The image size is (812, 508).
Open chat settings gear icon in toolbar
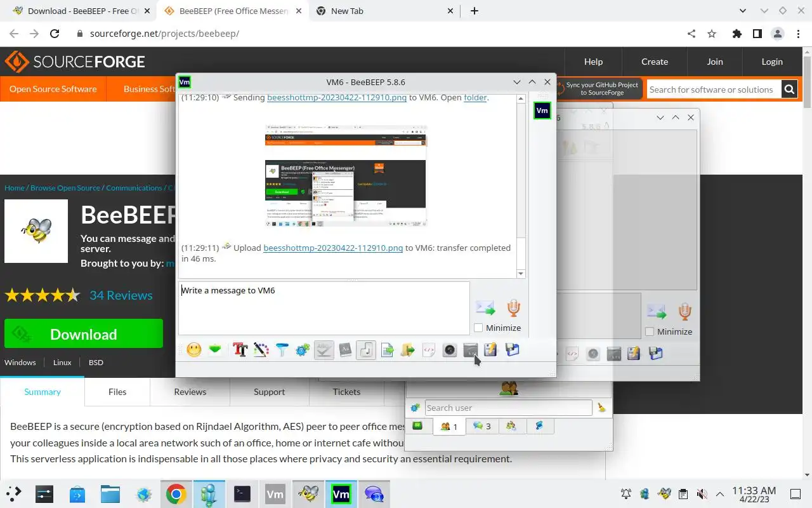(303, 350)
